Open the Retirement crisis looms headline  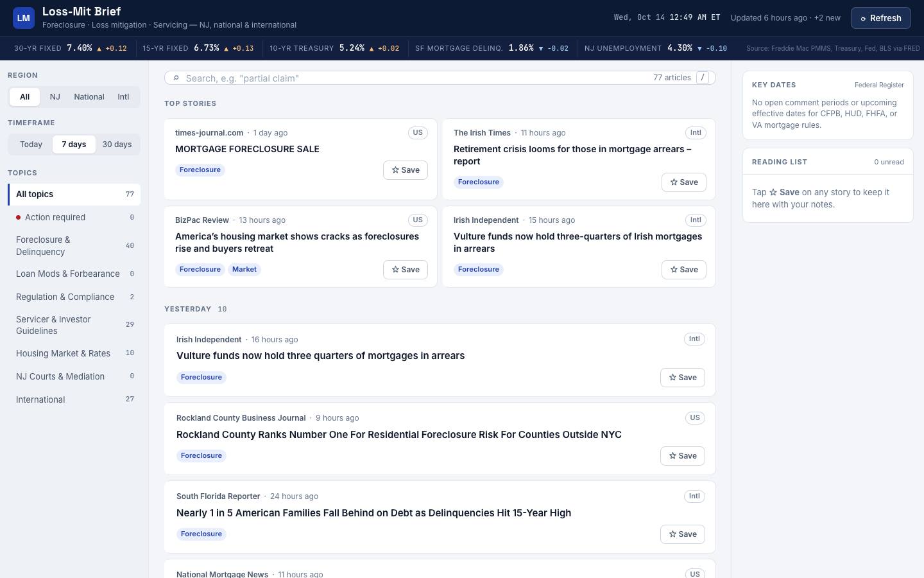[572, 155]
